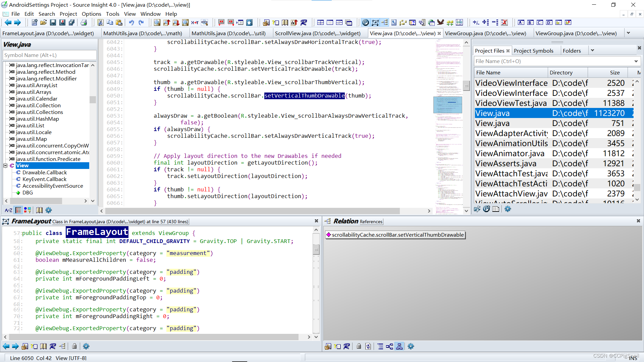Viewport: 644px width, 362px height.
Task: Open context window settings gear
Action: pyautogui.click(x=86, y=346)
